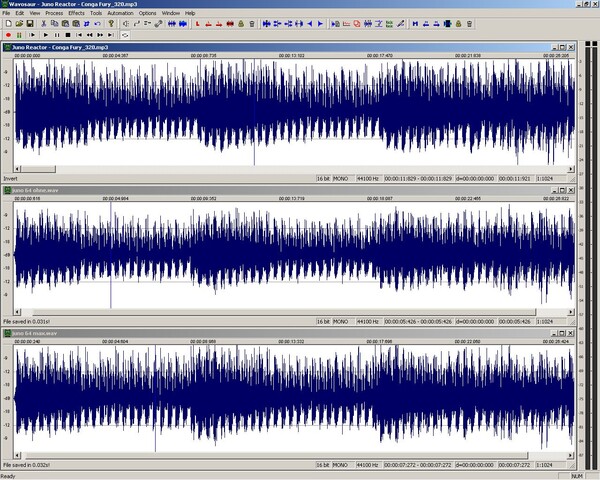
Task: Click the left scroll arrow in the Conga Fury window
Action: point(17,169)
